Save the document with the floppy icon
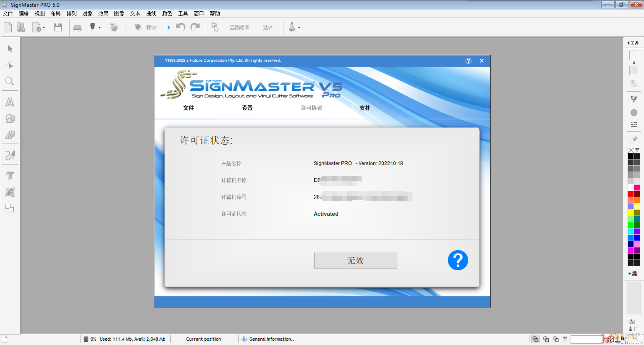Image resolution: width=644 pixels, height=345 pixels. (x=58, y=27)
